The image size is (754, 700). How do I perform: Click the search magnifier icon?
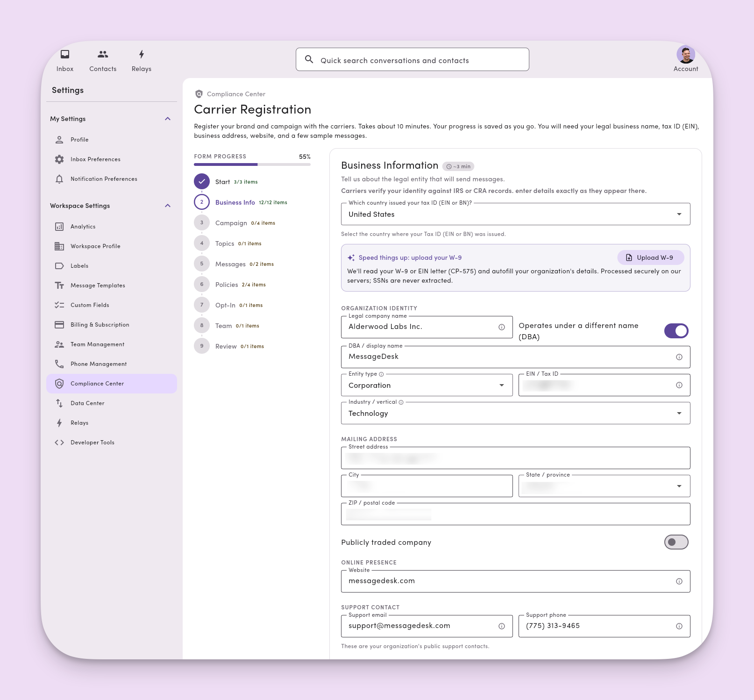coord(309,59)
